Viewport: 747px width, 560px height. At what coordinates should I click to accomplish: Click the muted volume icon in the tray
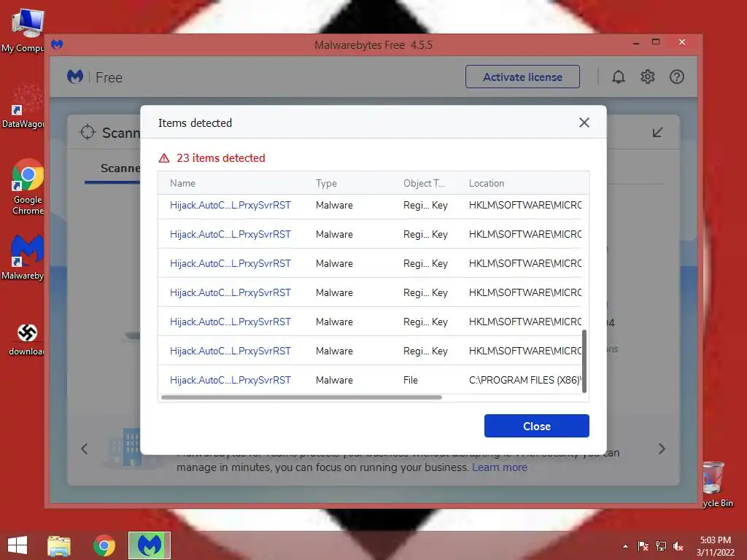[x=678, y=546]
